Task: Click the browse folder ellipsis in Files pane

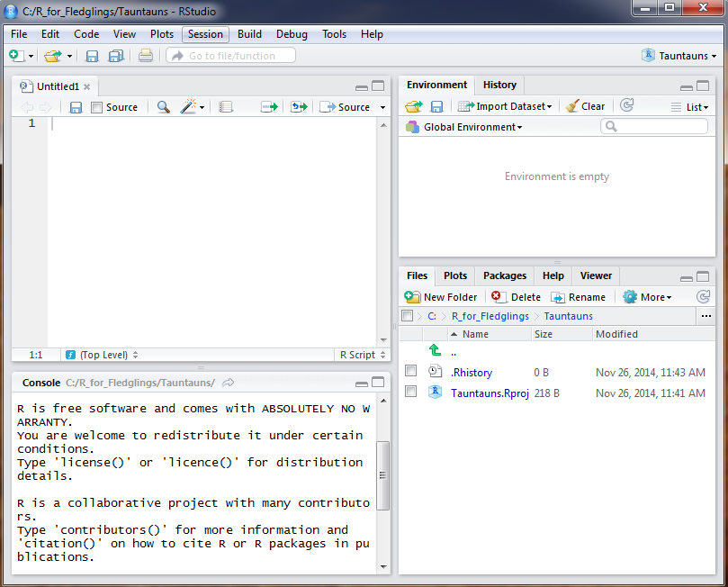Action: pos(706,316)
